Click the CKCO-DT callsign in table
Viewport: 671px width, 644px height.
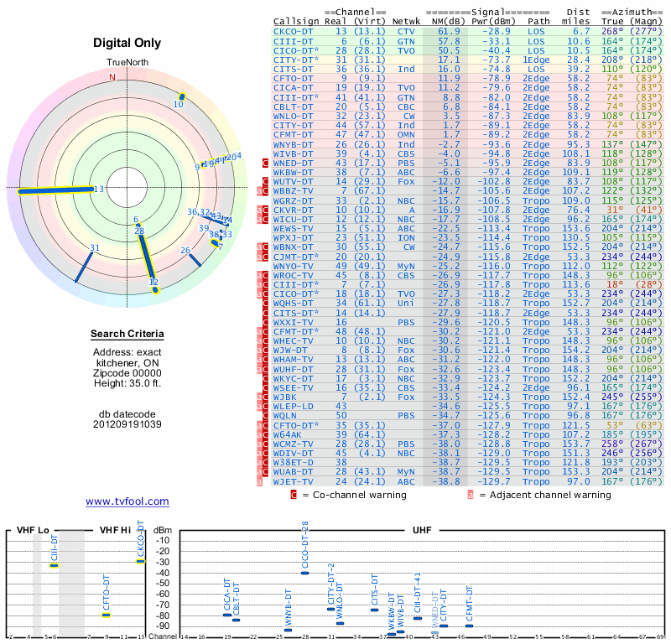point(294,31)
